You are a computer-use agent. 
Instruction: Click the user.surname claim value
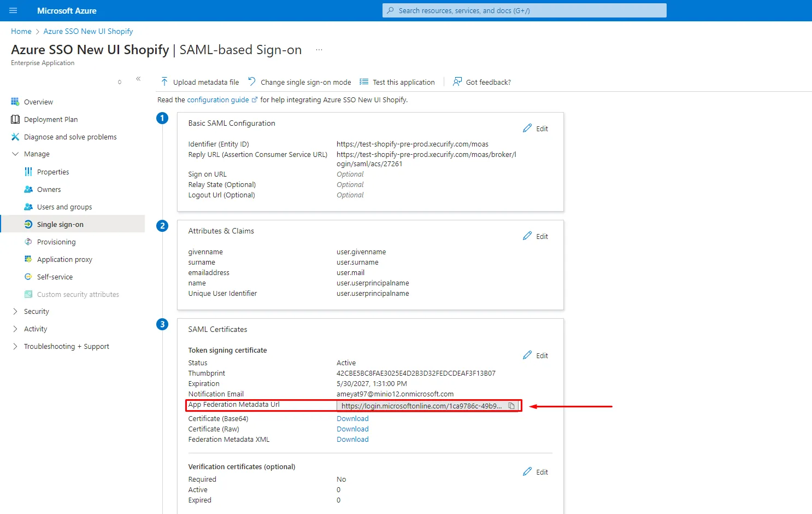357,262
